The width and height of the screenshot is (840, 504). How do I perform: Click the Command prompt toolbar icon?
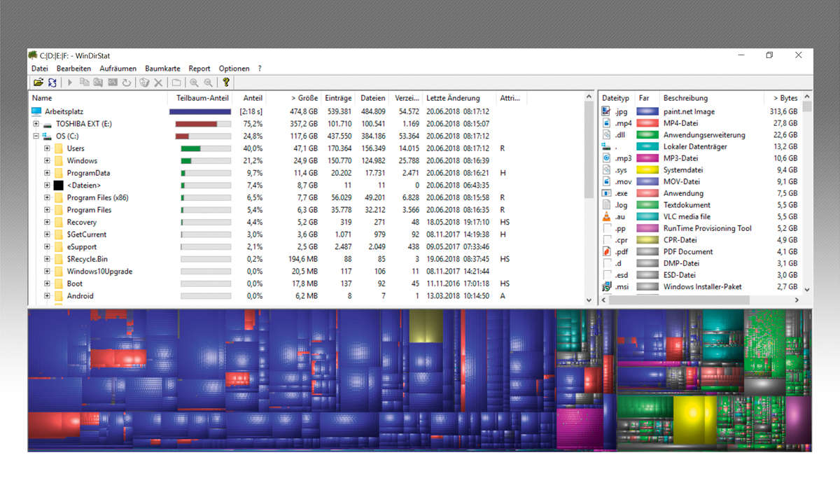113,83
